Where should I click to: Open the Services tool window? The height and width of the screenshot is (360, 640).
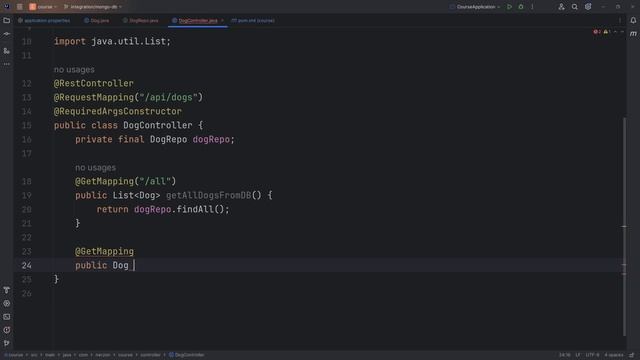point(7,304)
